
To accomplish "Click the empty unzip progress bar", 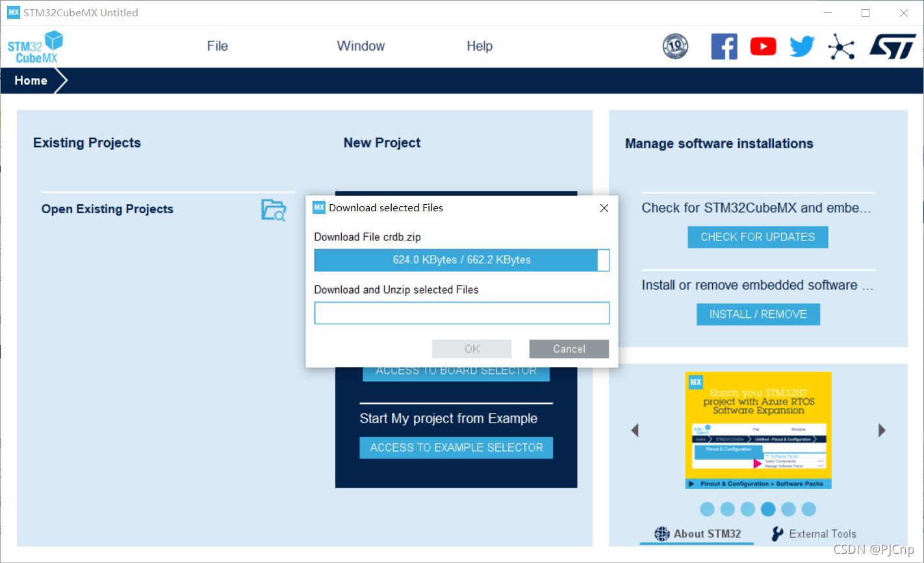I will [x=462, y=313].
